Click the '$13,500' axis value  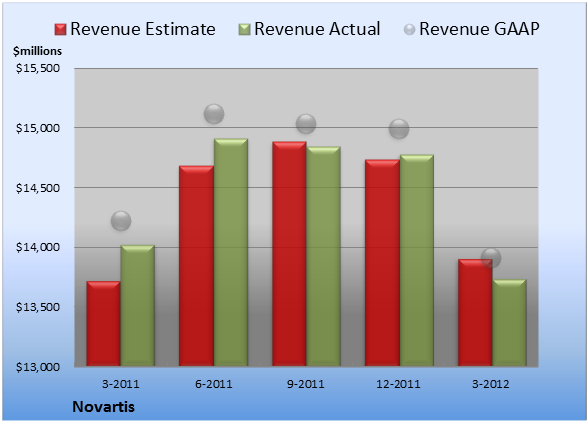(x=38, y=307)
